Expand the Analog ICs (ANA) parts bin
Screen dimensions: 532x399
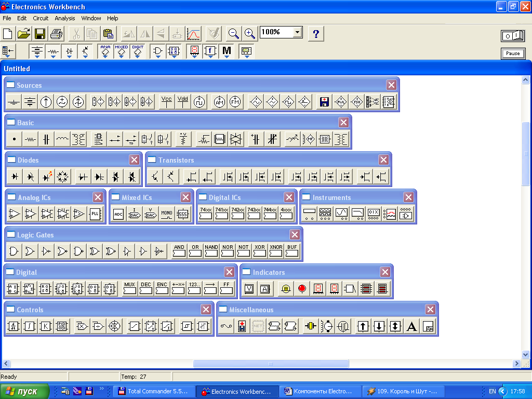coord(105,51)
